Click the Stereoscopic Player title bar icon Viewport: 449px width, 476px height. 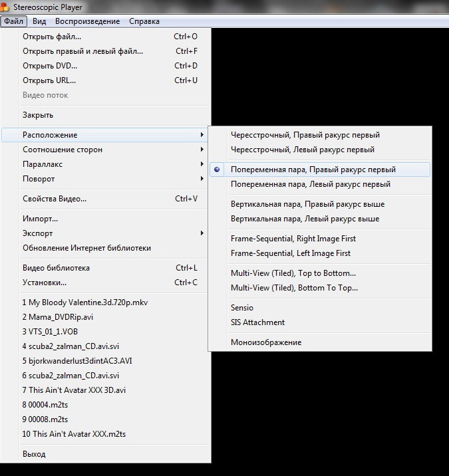(x=4, y=7)
